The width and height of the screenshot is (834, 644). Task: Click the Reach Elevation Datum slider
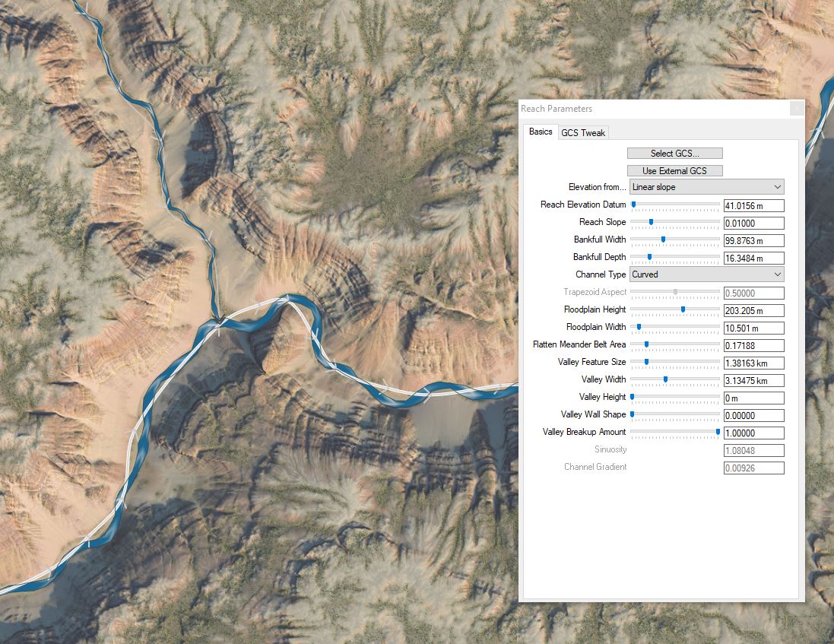(675, 205)
